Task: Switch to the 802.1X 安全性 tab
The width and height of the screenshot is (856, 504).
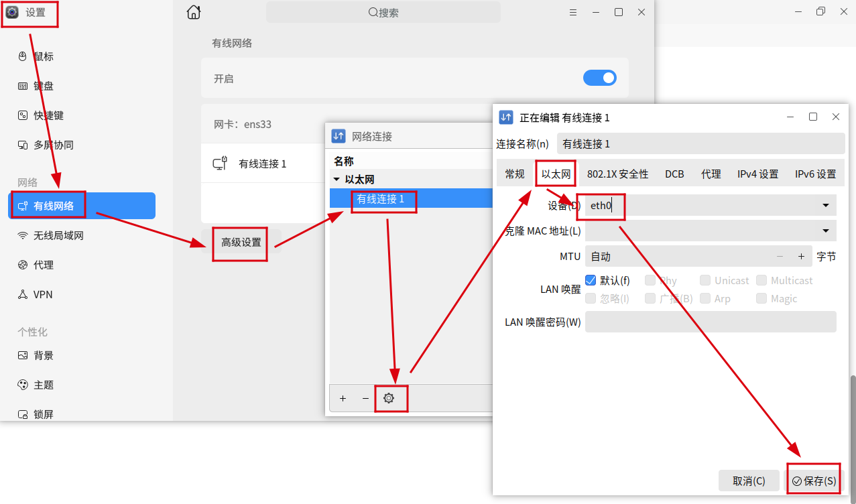Action: (617, 174)
